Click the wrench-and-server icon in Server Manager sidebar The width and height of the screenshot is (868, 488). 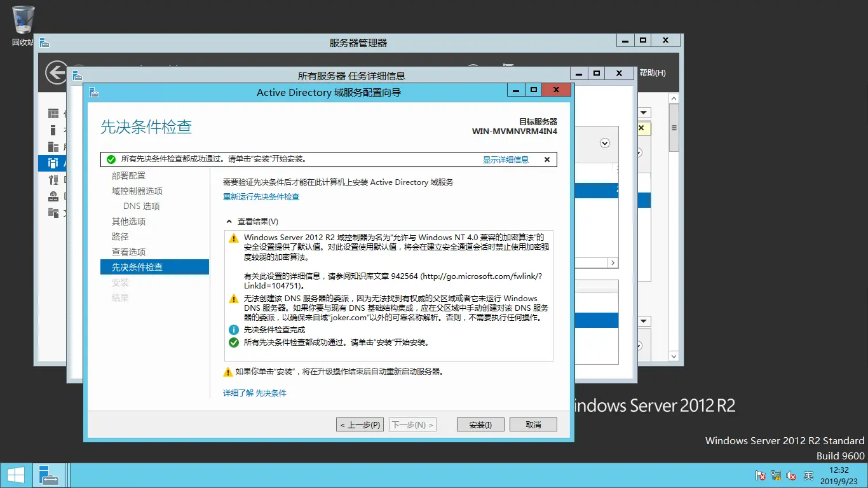pos(53,180)
